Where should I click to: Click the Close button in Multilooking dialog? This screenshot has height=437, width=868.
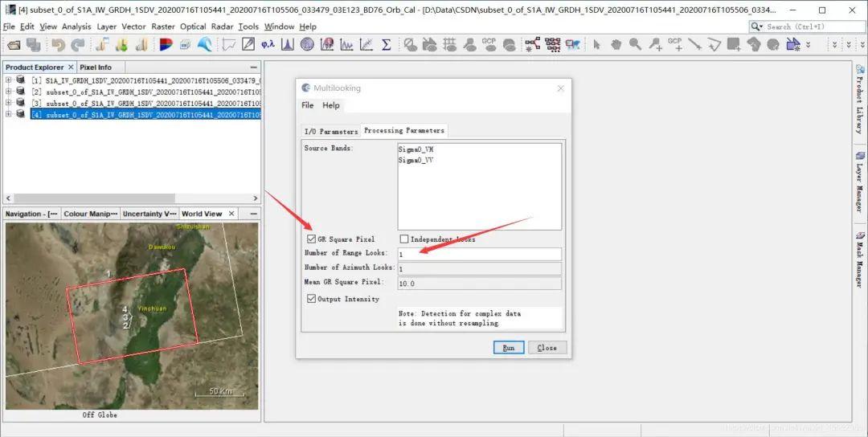[547, 348]
